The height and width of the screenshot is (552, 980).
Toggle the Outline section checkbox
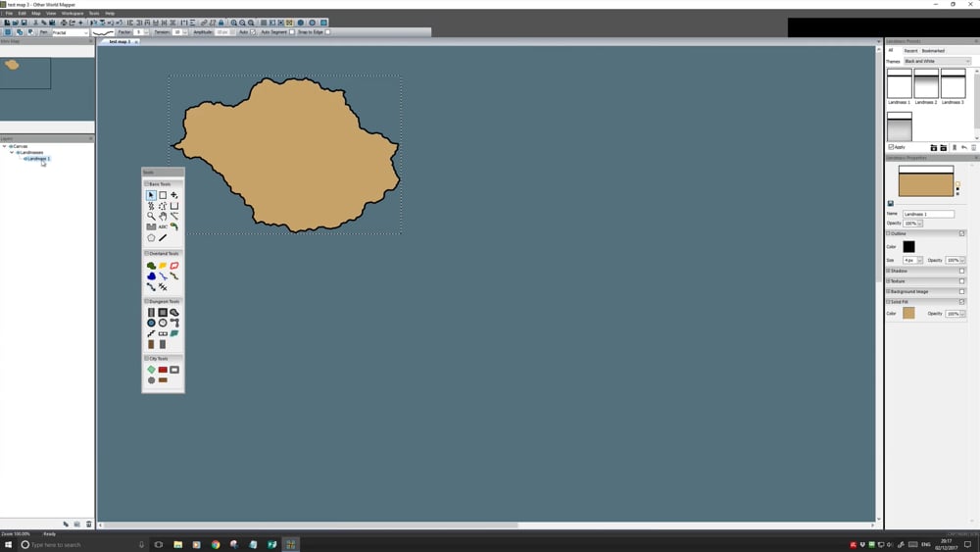962,233
